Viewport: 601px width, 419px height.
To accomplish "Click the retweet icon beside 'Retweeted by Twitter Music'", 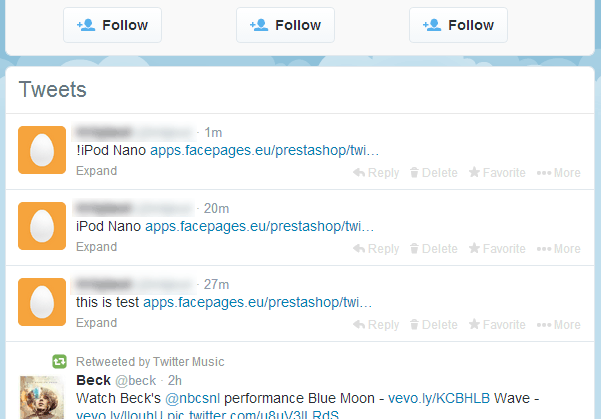I will point(60,361).
